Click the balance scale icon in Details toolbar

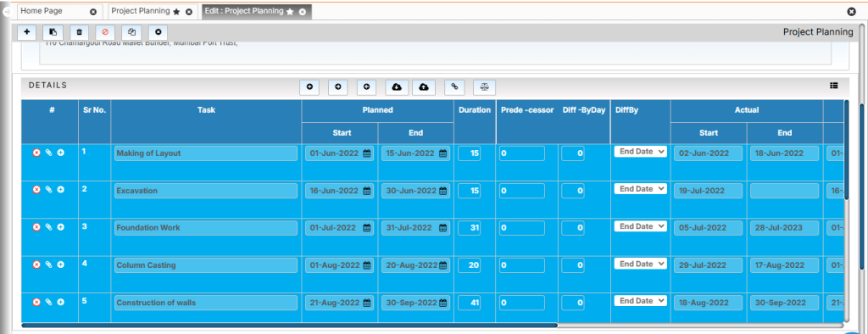coord(484,87)
